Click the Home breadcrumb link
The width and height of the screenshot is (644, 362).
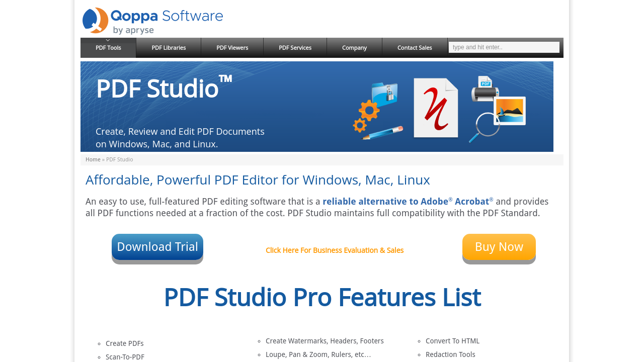(93, 159)
